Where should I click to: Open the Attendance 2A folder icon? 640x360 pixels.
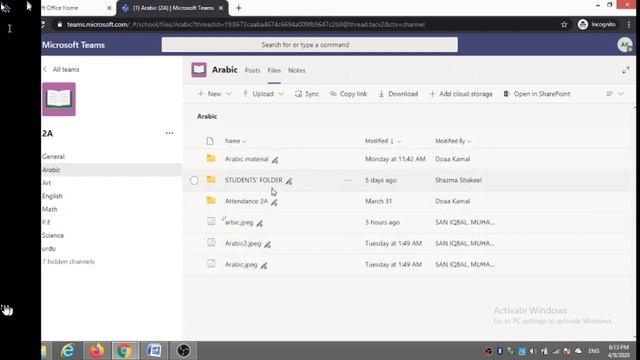(x=211, y=200)
